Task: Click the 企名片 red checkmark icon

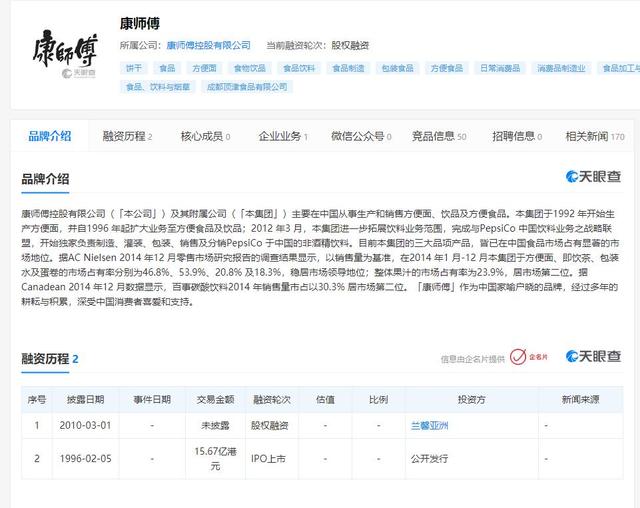Action: (518, 357)
